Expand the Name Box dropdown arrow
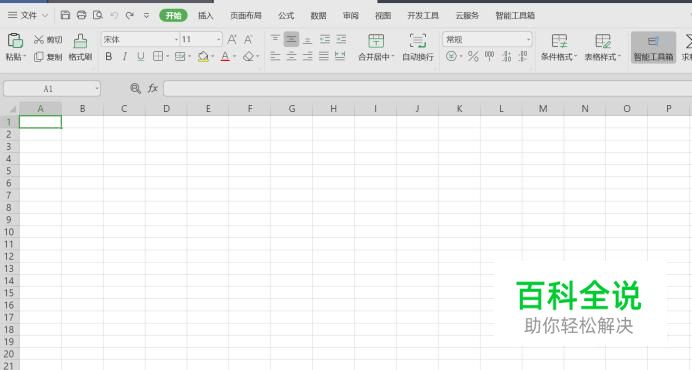The height and width of the screenshot is (370, 692). pyautogui.click(x=97, y=89)
